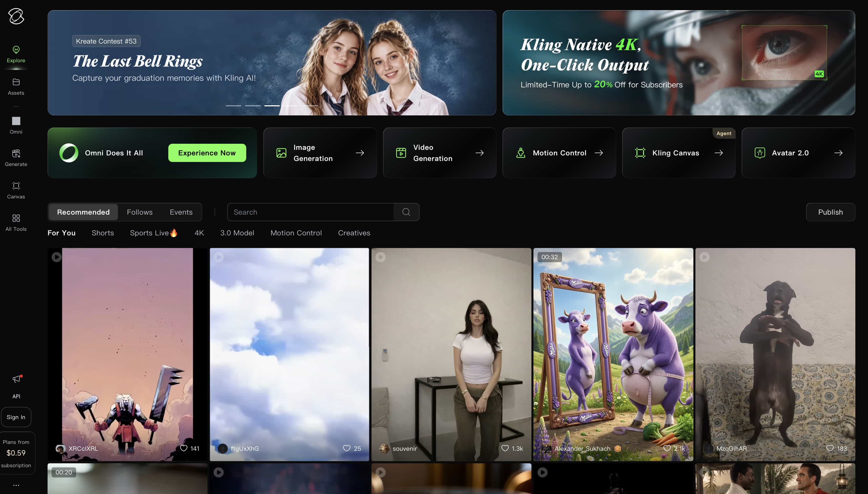Open the Explore sidebar section
This screenshot has width=868, height=494.
click(16, 55)
